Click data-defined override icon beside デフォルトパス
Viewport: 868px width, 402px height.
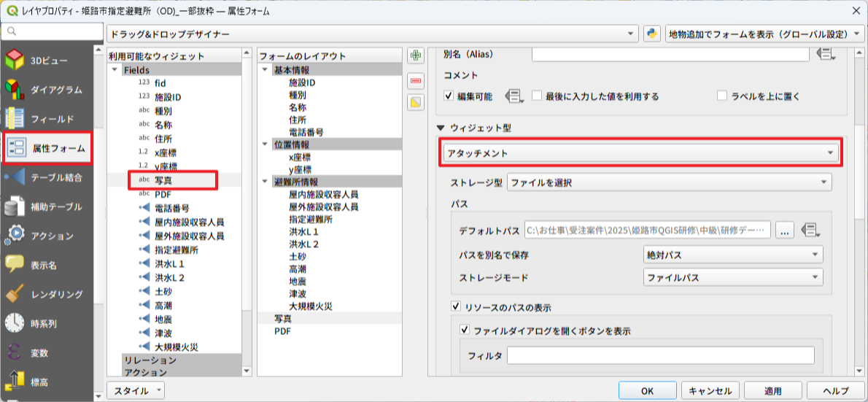tap(808, 231)
